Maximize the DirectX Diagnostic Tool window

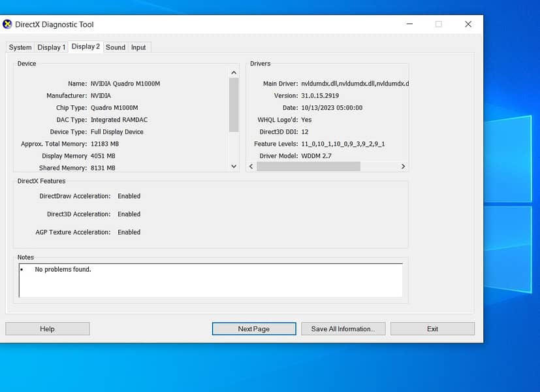[x=438, y=24]
